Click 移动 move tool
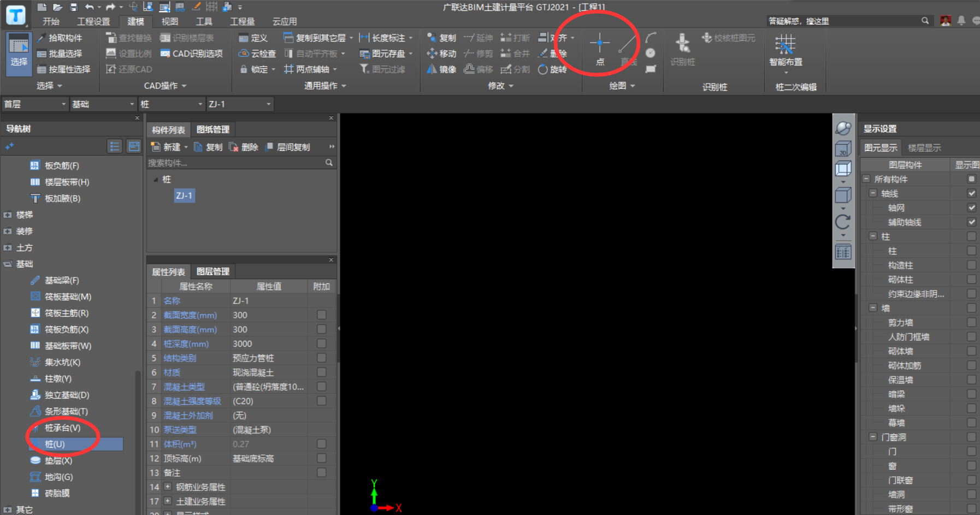The height and width of the screenshot is (515, 980). pyautogui.click(x=441, y=54)
